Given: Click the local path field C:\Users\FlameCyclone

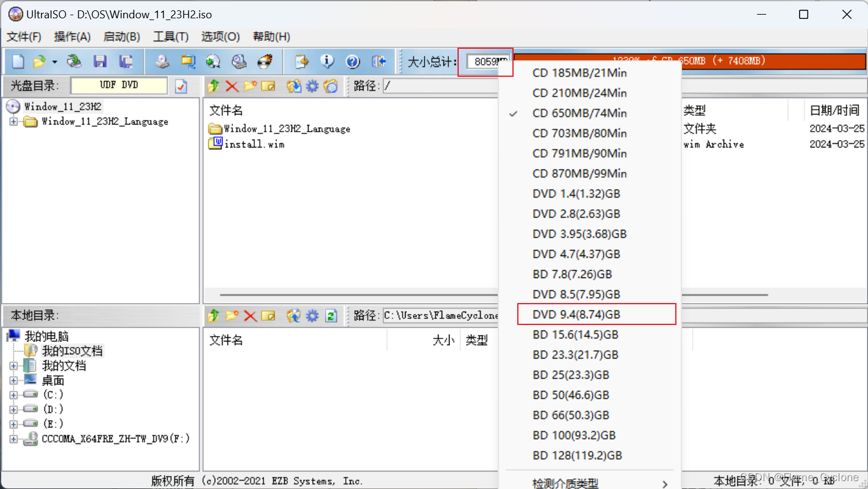Looking at the screenshot, I should click(441, 316).
